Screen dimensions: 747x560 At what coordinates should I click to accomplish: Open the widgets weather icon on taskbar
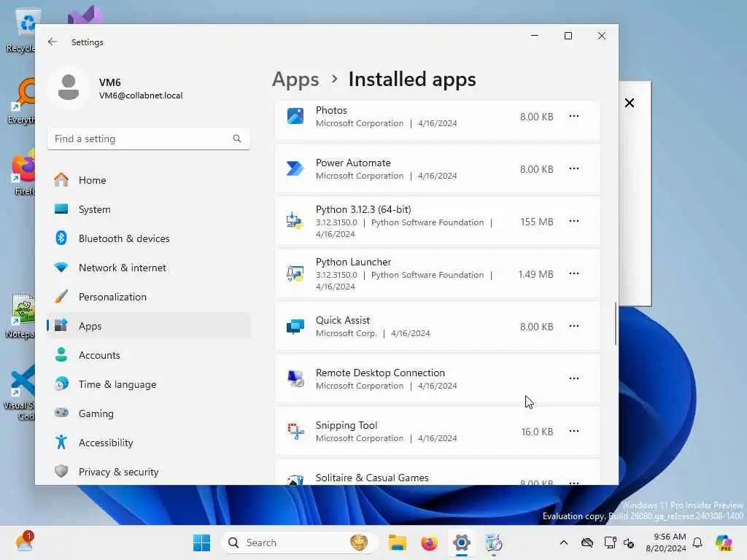[25, 542]
